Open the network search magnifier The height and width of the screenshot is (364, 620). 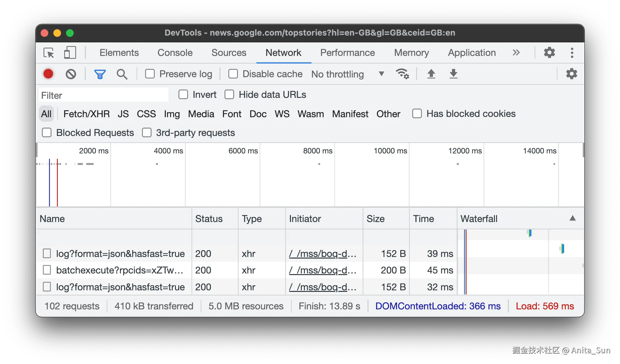[122, 74]
